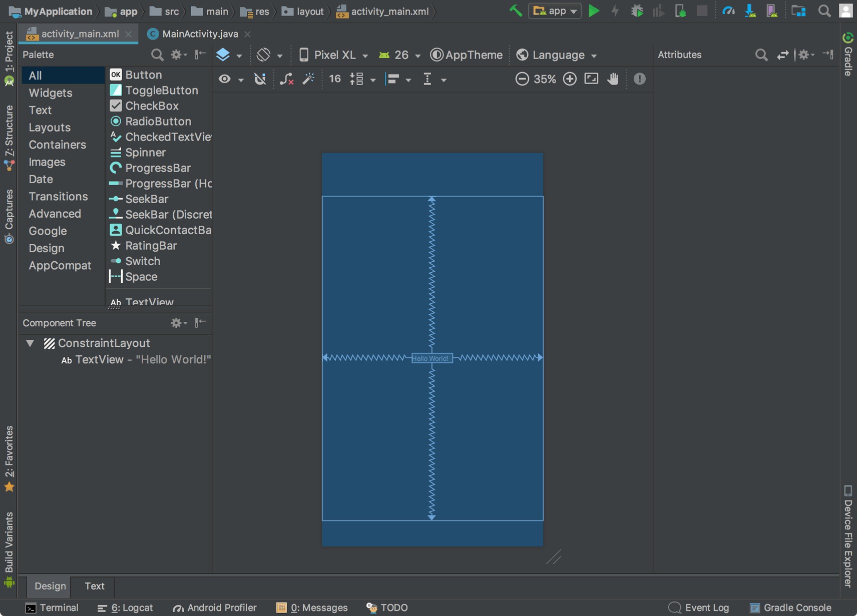The image size is (857, 616).
Task: Search the Palette with the magnifier icon
Action: click(x=157, y=55)
